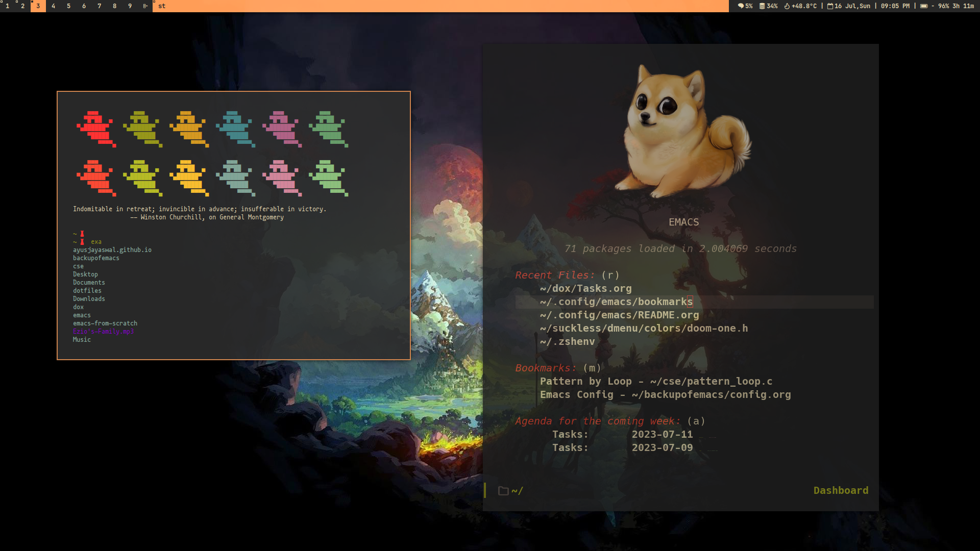Click the temperature flame icon
Viewport: 980px width, 551px height.
[787, 6]
